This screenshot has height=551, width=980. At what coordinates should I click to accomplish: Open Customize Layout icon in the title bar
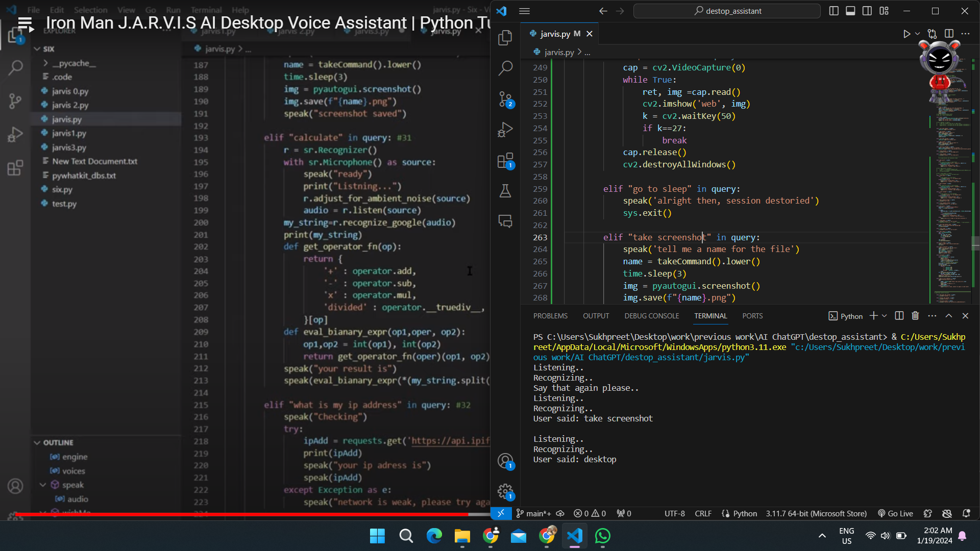[884, 11]
